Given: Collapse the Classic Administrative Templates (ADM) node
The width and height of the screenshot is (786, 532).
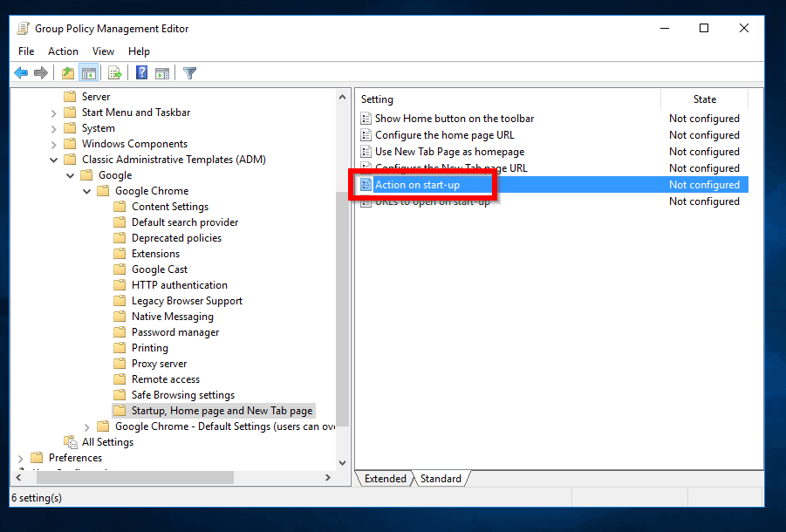Looking at the screenshot, I should tap(54, 160).
